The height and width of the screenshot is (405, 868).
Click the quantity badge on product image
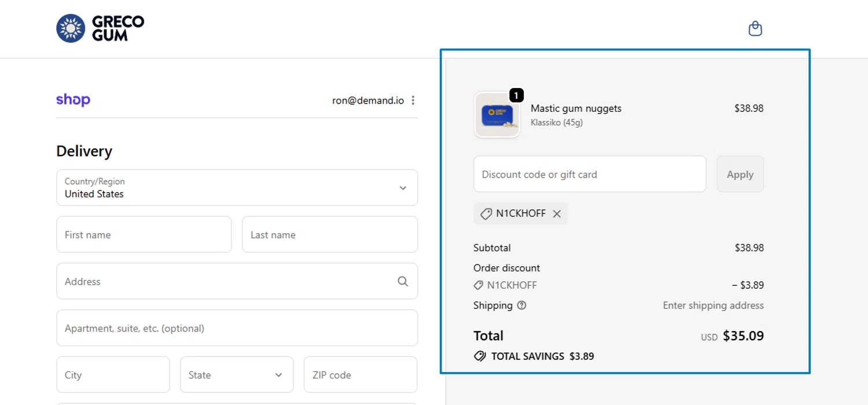516,95
